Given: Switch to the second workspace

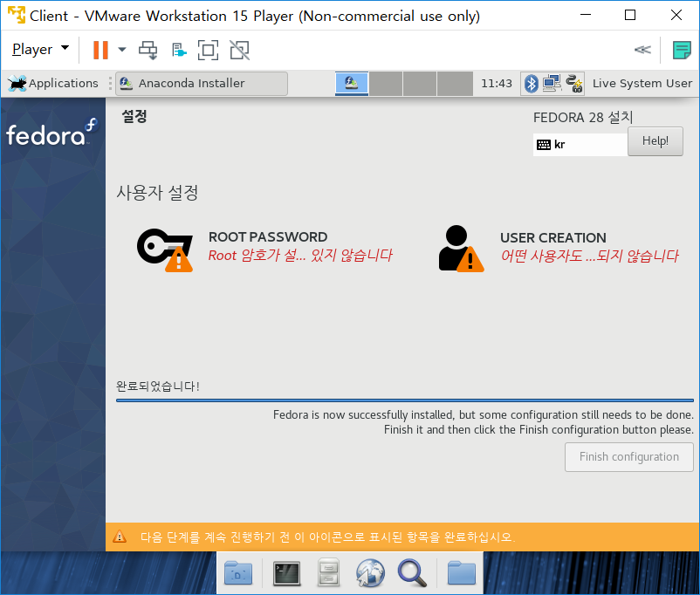Looking at the screenshot, I should coord(386,84).
